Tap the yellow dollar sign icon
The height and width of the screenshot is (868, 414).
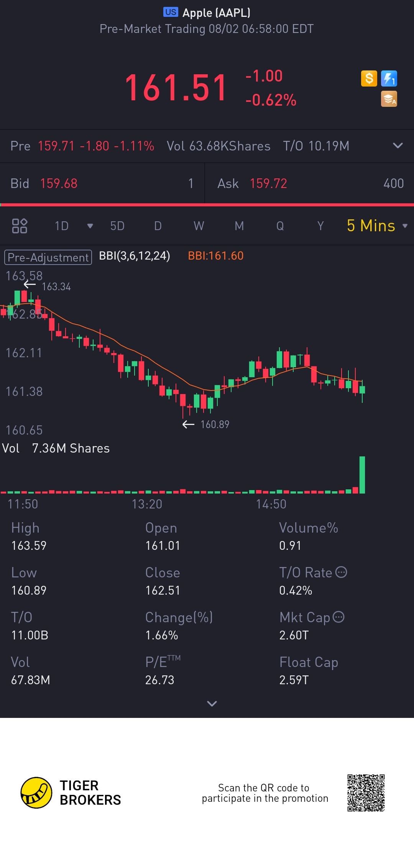(x=369, y=78)
